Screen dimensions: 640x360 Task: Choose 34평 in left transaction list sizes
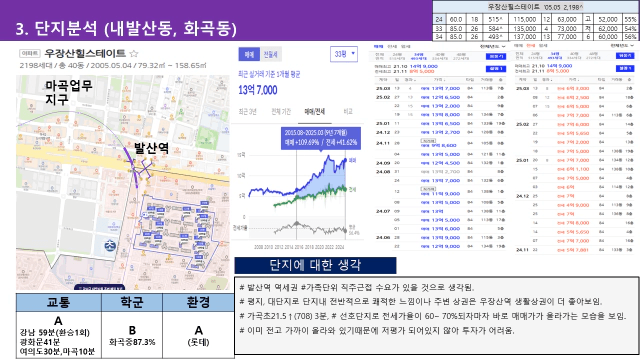419,56
